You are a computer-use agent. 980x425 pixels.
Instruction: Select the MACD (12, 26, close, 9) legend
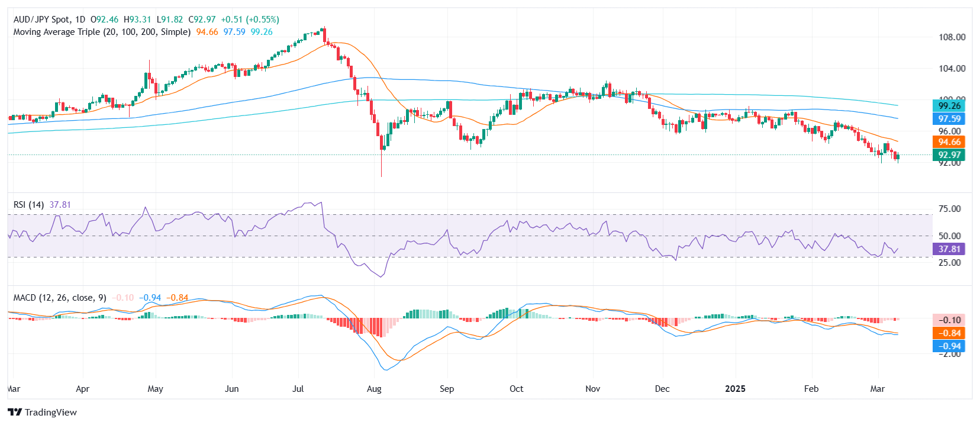tap(60, 298)
